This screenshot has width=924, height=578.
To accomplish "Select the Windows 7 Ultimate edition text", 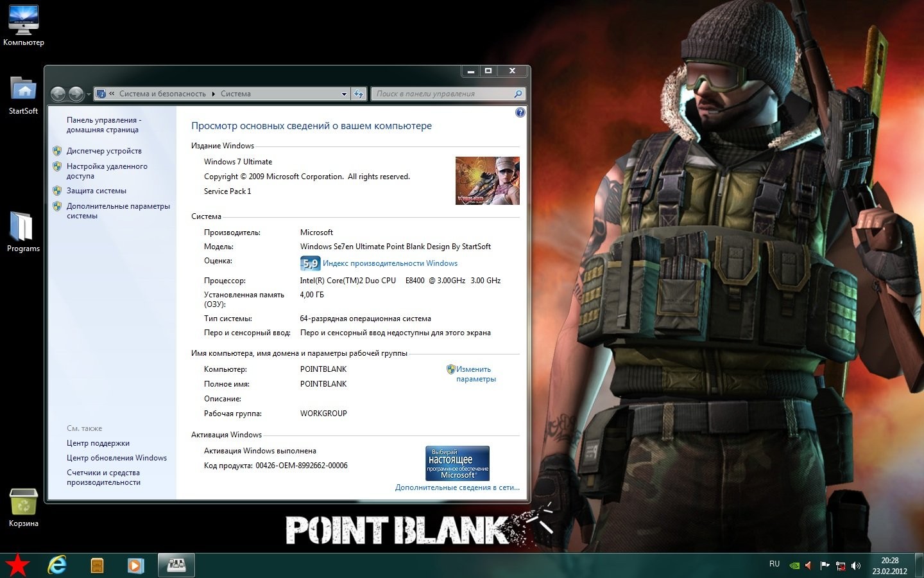I will point(238,162).
